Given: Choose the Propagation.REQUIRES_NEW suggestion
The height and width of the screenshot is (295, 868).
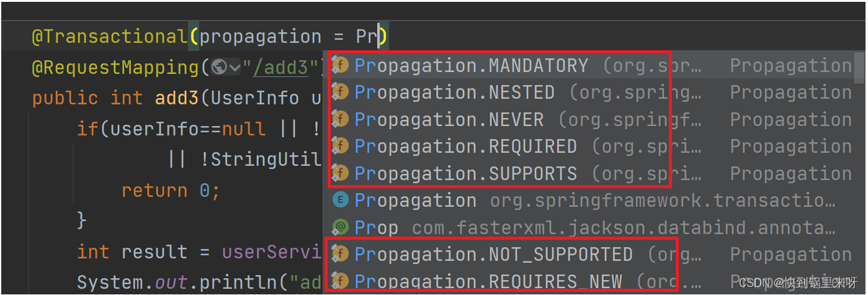Looking at the screenshot, I should pos(488,281).
